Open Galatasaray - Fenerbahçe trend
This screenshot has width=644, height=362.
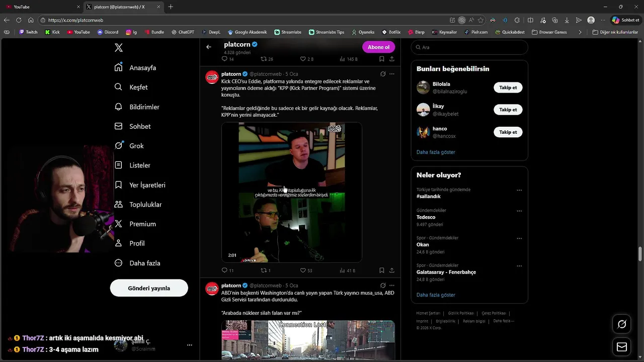(x=446, y=272)
